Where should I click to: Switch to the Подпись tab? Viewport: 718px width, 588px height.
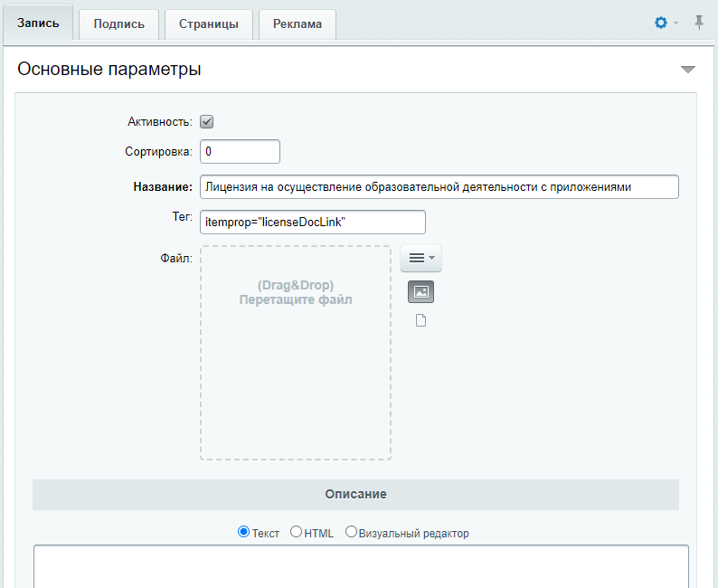click(119, 24)
